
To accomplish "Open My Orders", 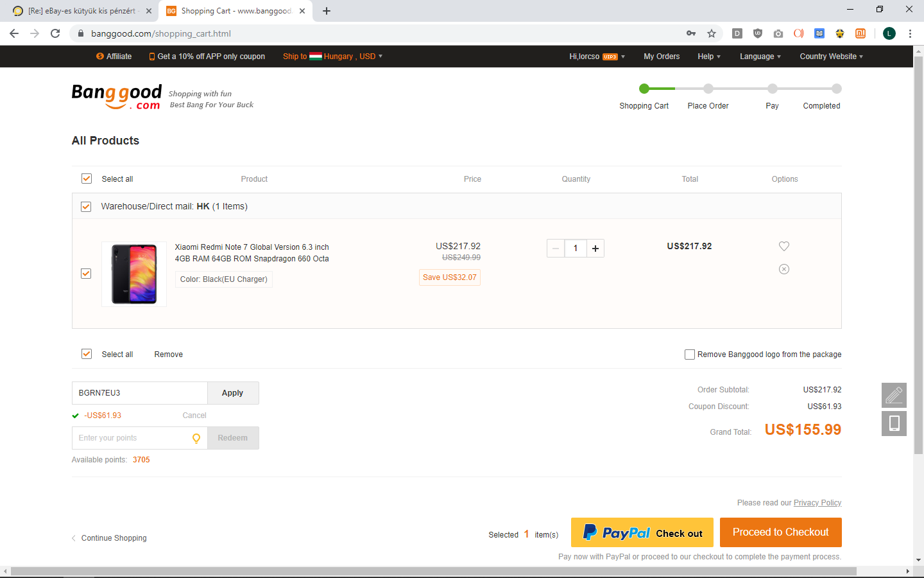I will tap(662, 57).
